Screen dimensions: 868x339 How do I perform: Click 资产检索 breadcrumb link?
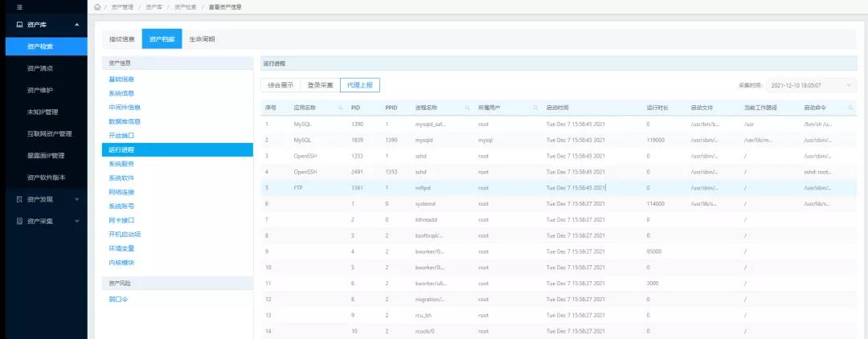(185, 7)
